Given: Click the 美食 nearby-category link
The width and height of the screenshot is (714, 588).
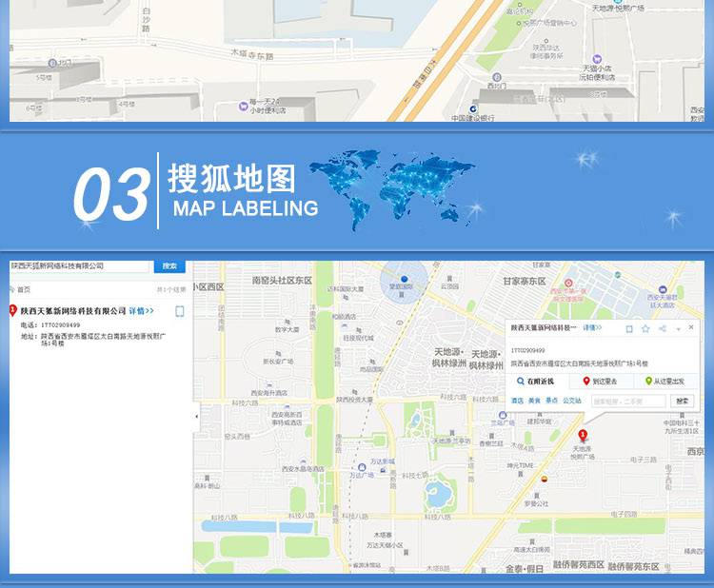Looking at the screenshot, I should point(534,401).
